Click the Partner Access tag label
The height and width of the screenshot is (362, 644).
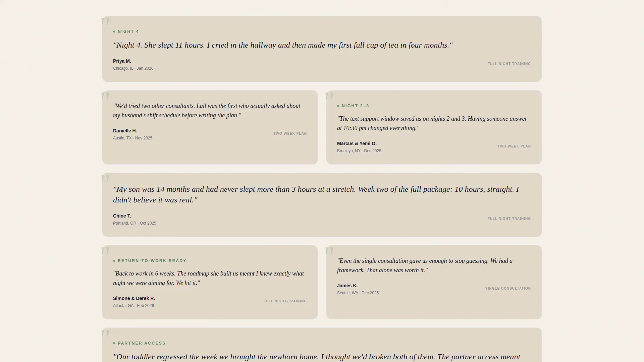coord(142,343)
